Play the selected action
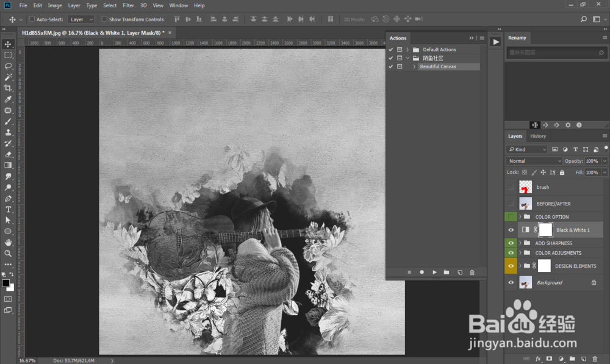This screenshot has height=364, width=610. 434,272
